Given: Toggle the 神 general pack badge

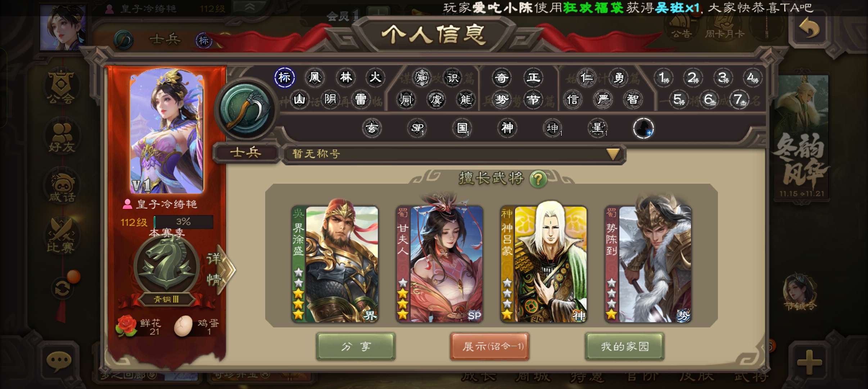Looking at the screenshot, I should [507, 128].
